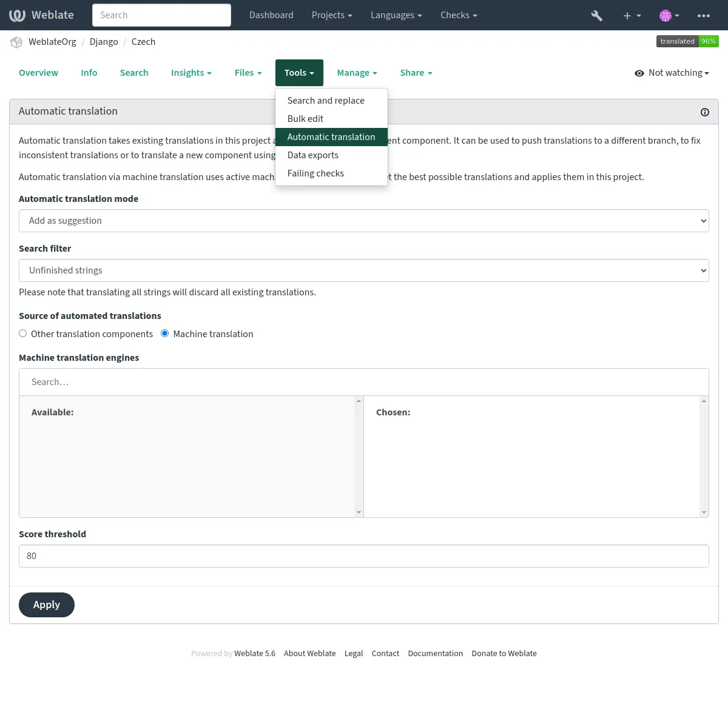Image resolution: width=728 pixels, height=721 pixels.
Task: Switch to Overview tab
Action: click(38, 73)
